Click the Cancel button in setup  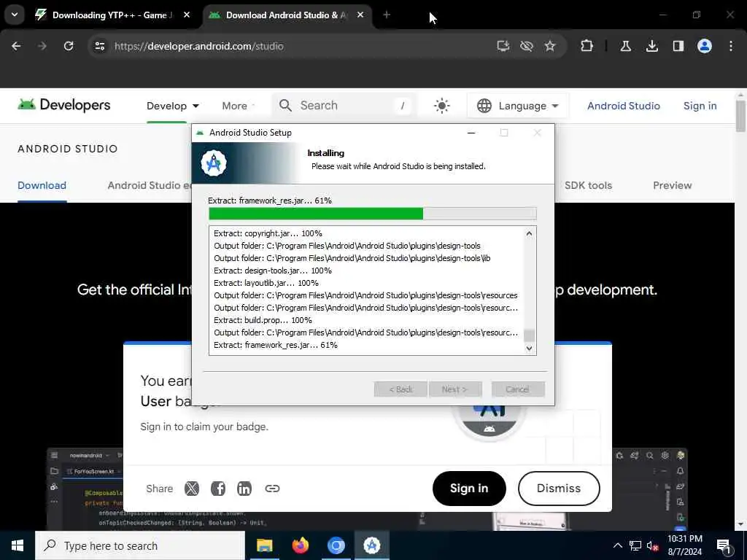(x=518, y=389)
